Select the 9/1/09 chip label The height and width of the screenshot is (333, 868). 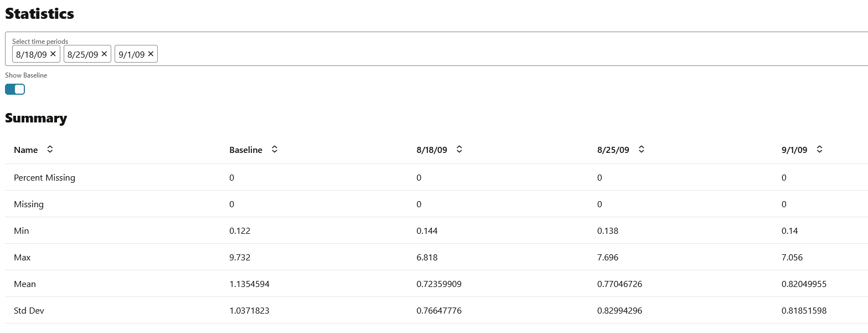(132, 54)
